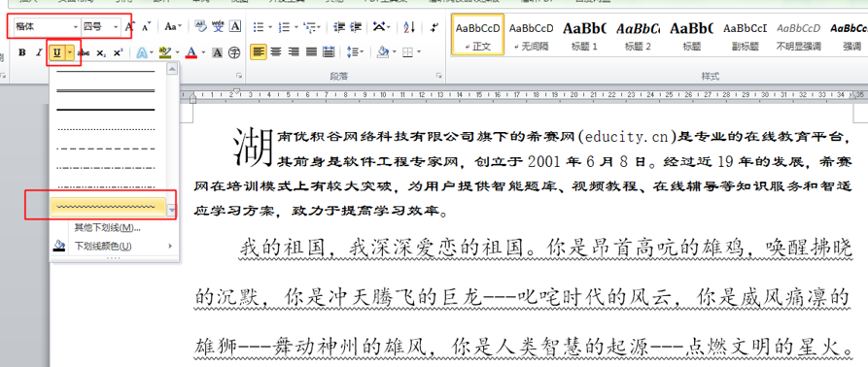Screen dimensions: 868x367
Task: Open the 下划线颜色(U) submenu
Action: coord(114,246)
